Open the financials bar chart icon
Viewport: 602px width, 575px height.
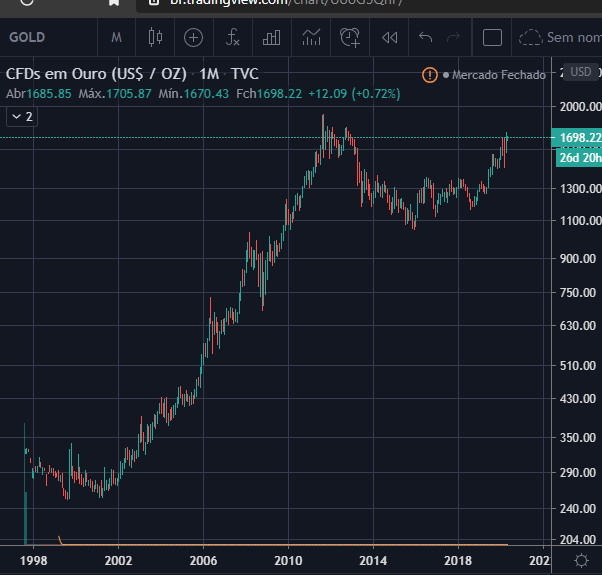tap(271, 38)
